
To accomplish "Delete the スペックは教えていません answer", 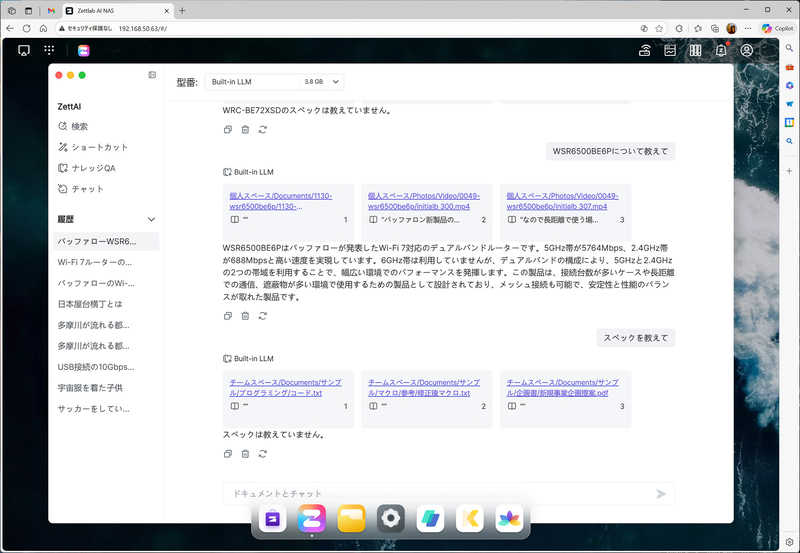I will click(x=245, y=454).
